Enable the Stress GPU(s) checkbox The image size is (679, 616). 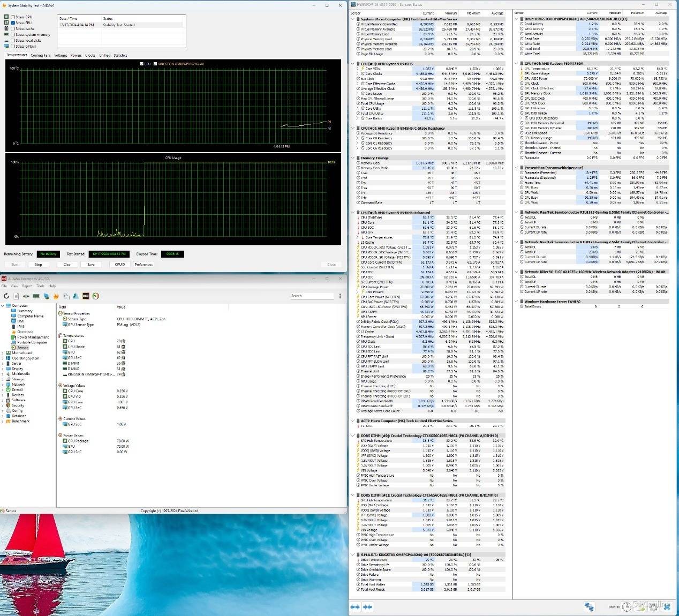[13, 47]
